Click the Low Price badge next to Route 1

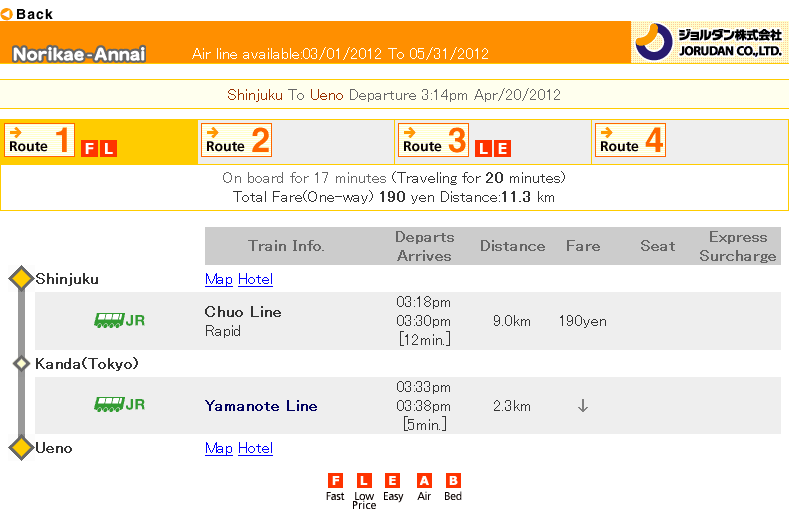[108, 149]
